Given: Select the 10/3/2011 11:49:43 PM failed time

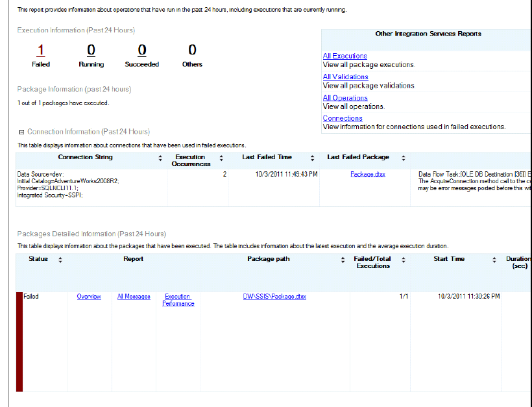Looking at the screenshot, I should coord(286,174).
